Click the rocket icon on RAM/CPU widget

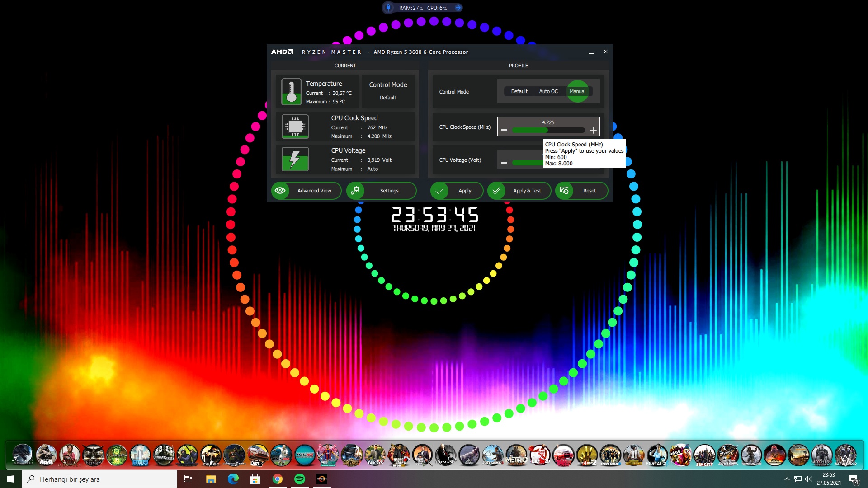point(388,8)
